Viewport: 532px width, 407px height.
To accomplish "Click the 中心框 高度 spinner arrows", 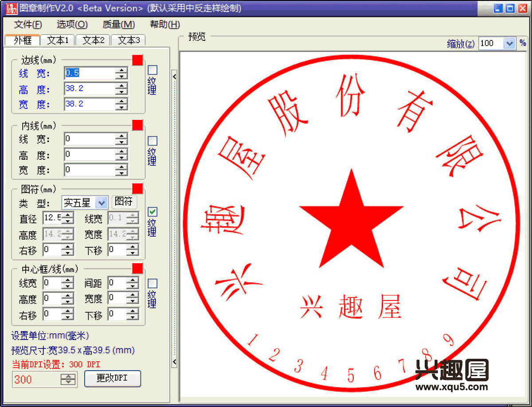I will (x=68, y=298).
